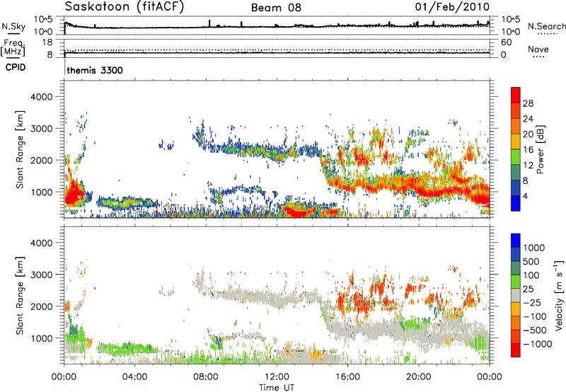The width and height of the screenshot is (566, 392).
Task: Click "Slant Range [km]" label of power panel
Action: coord(20,149)
